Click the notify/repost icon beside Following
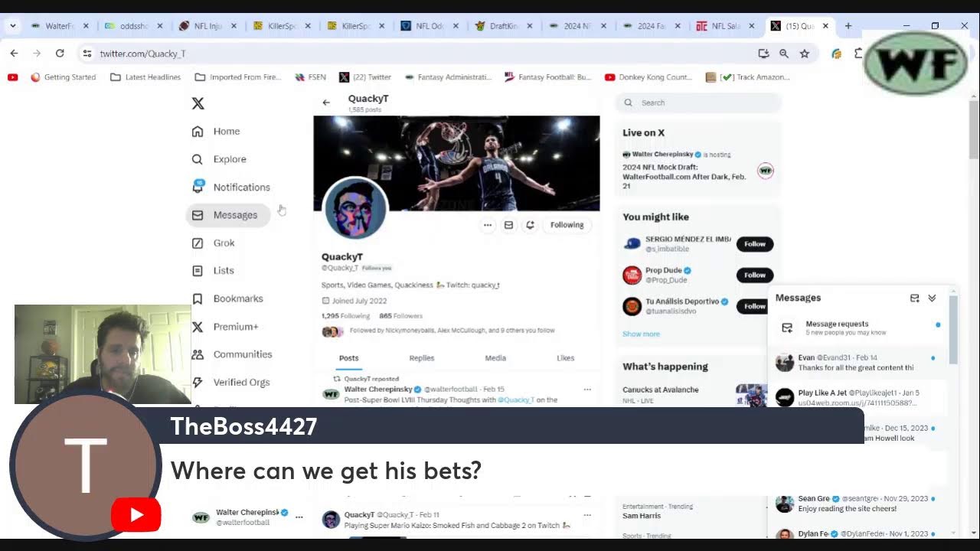The width and height of the screenshot is (980, 551). click(530, 225)
